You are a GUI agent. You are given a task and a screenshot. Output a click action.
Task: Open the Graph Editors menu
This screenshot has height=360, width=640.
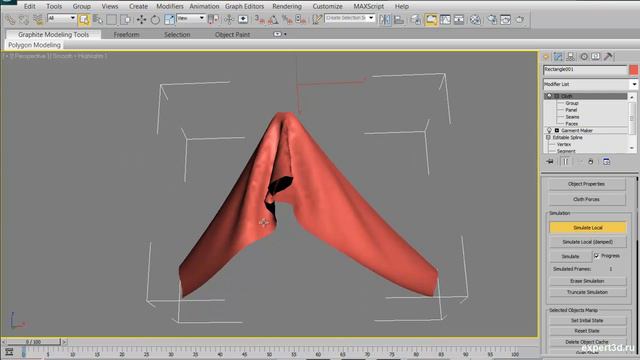click(244, 6)
